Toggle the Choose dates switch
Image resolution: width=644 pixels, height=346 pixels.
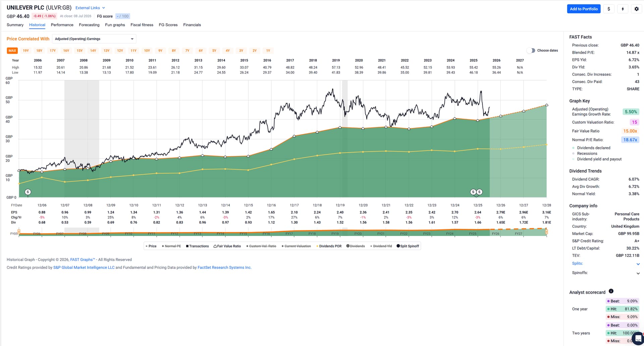click(x=531, y=51)
